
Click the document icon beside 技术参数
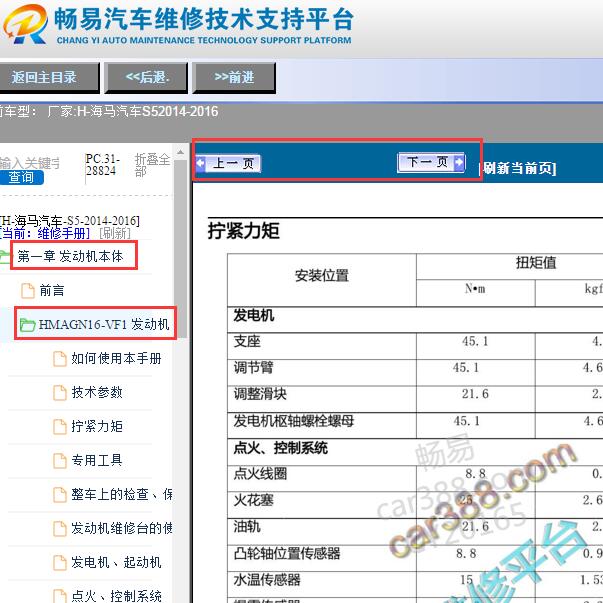[60, 393]
